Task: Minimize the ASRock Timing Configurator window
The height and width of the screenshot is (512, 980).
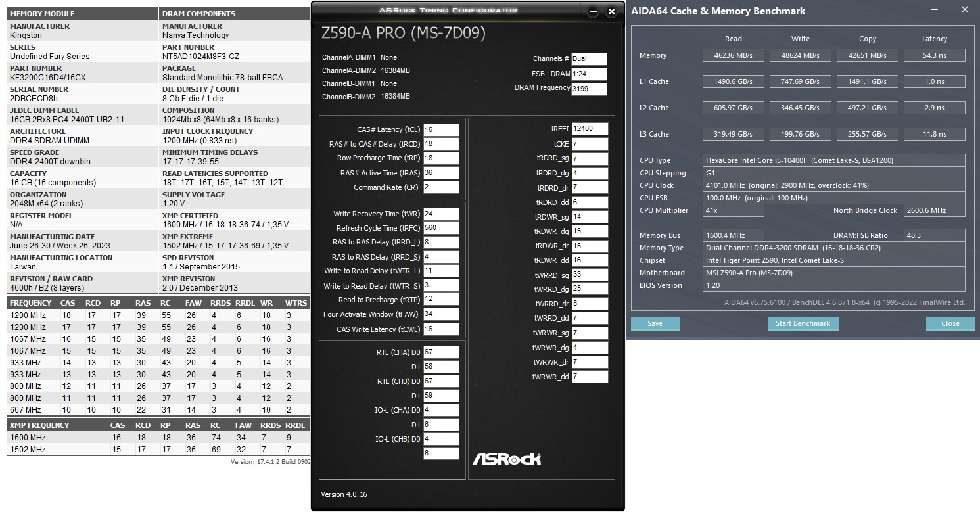Action: coord(593,12)
